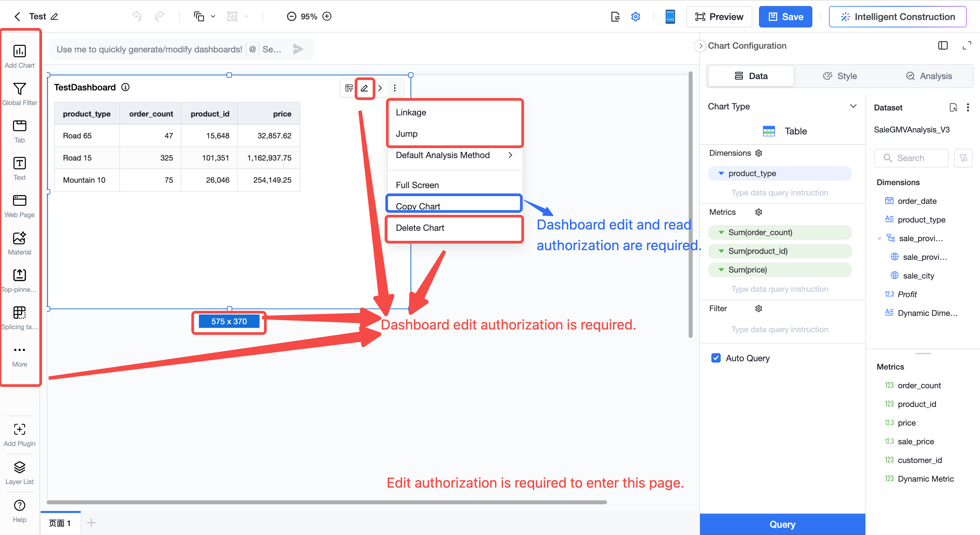Open the product_type dimension dropdown arrow
The width and height of the screenshot is (980, 535).
point(721,173)
